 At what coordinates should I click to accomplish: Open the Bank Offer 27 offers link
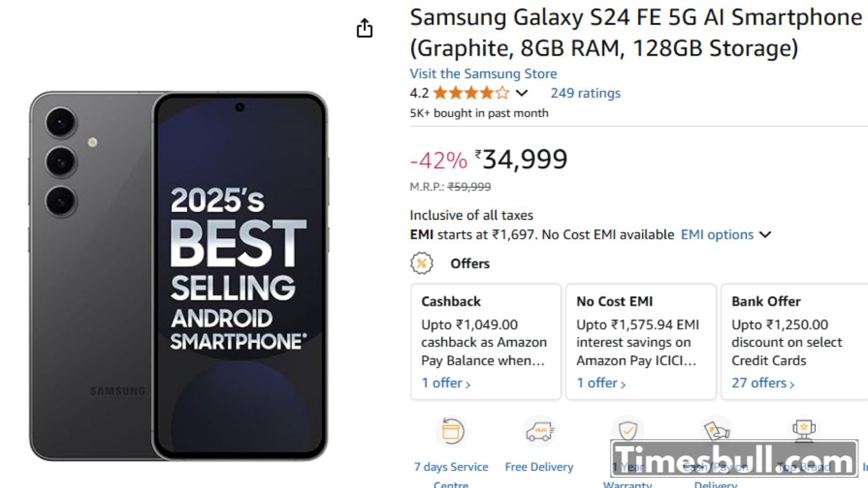762,383
